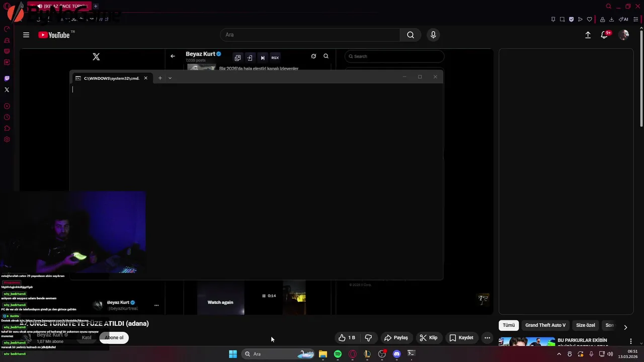Open the YouTube hamburger guide menu
644x362 pixels.
click(x=26, y=35)
